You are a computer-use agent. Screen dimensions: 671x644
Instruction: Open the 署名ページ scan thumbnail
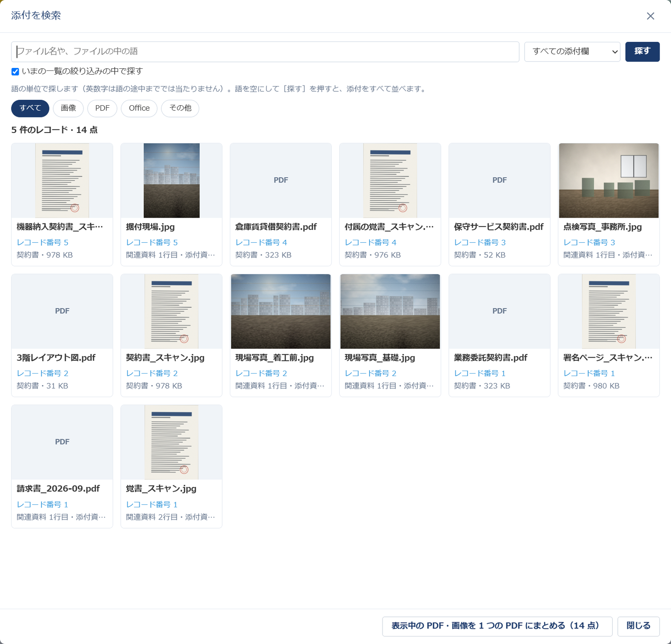tap(609, 311)
